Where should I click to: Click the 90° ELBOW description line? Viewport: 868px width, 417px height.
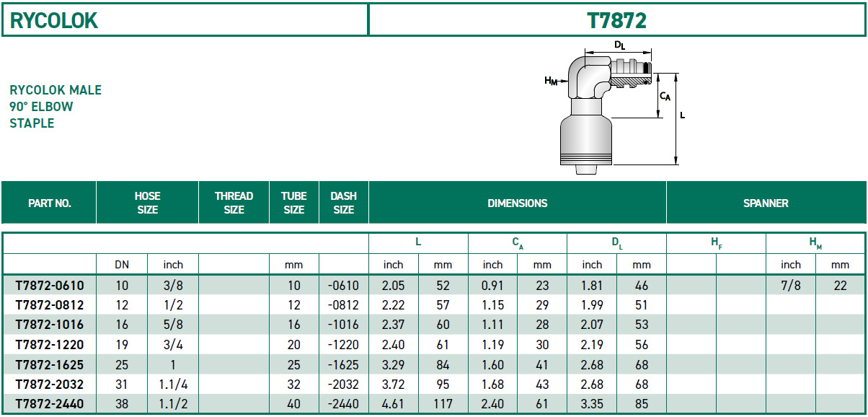pyautogui.click(x=41, y=107)
